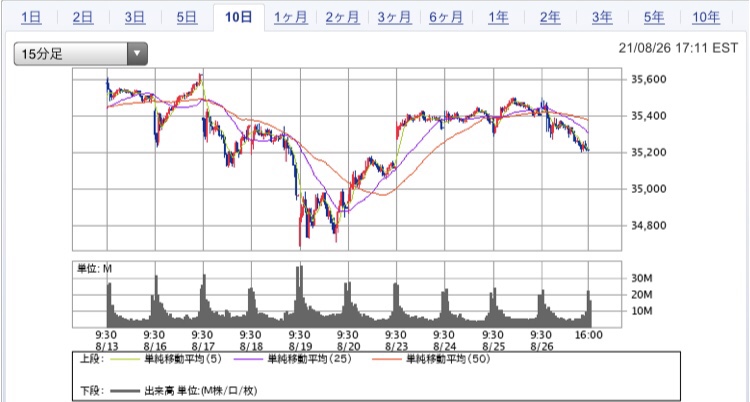The width and height of the screenshot is (750, 402).
Task: Click the 上段 legend label
Action: (90, 359)
